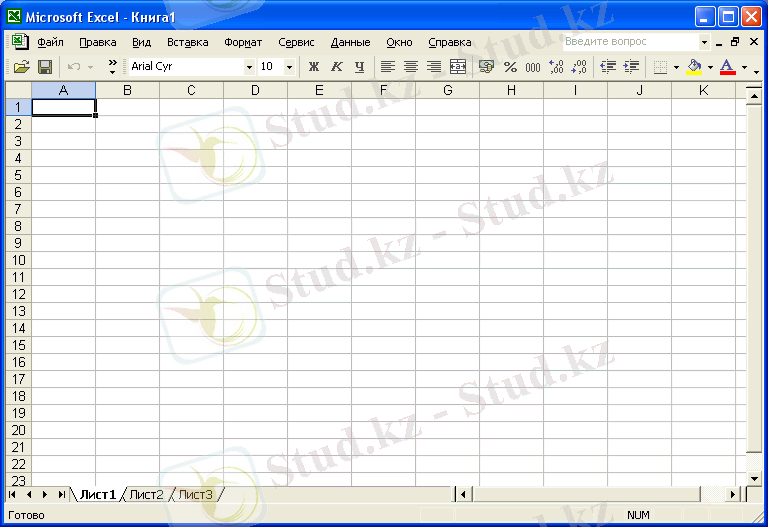Open the Справка menu

[x=450, y=42]
